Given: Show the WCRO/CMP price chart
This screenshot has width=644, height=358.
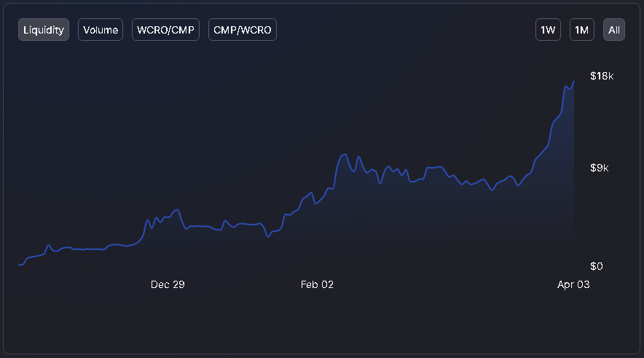Looking at the screenshot, I should point(165,30).
